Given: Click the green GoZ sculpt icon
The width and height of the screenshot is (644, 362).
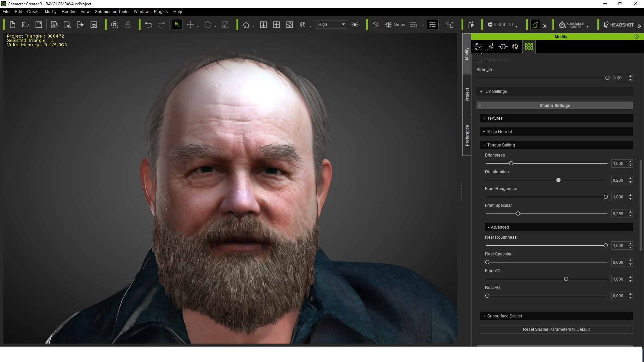Looking at the screenshot, I should pos(535,25).
